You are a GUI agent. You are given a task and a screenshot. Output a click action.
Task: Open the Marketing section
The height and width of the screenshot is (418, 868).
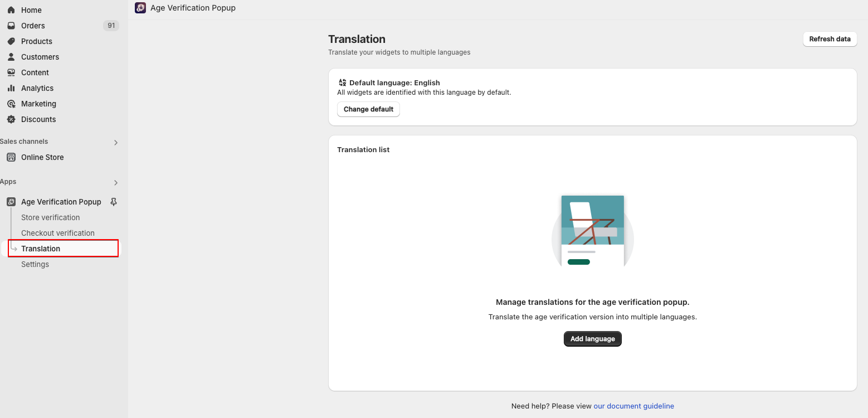point(11,104)
